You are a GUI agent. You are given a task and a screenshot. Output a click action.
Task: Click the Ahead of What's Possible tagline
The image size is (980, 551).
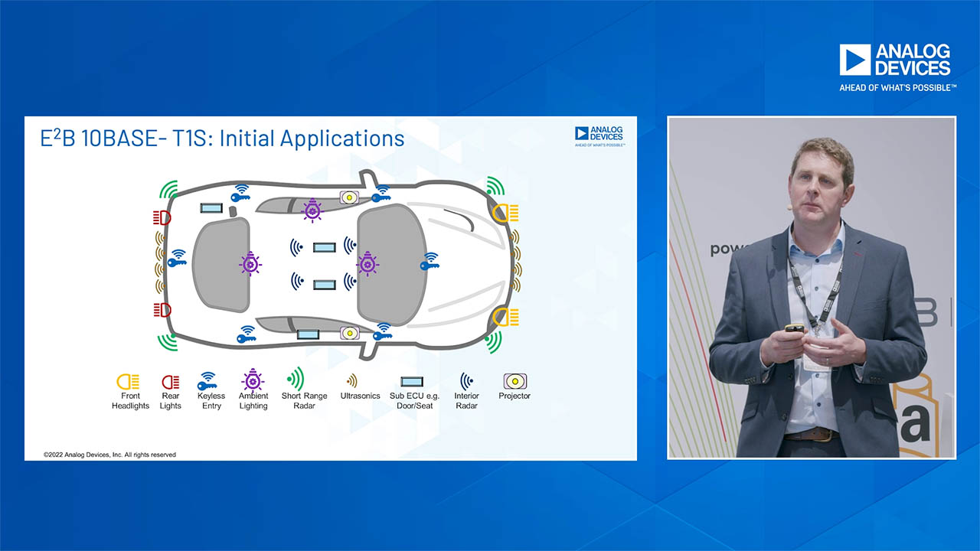(x=897, y=88)
